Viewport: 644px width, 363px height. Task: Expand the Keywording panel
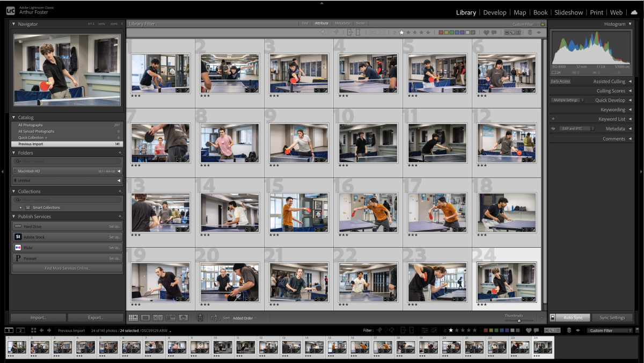630,110
